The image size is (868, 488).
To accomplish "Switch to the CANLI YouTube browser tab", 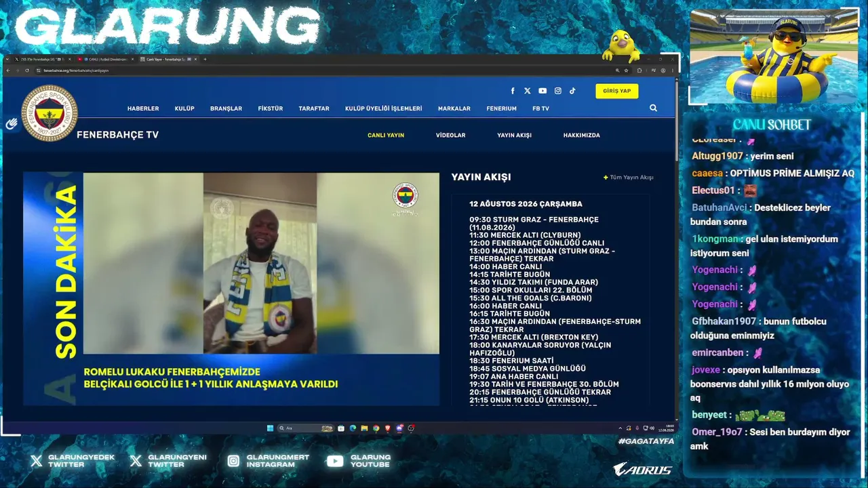I will (x=104, y=59).
